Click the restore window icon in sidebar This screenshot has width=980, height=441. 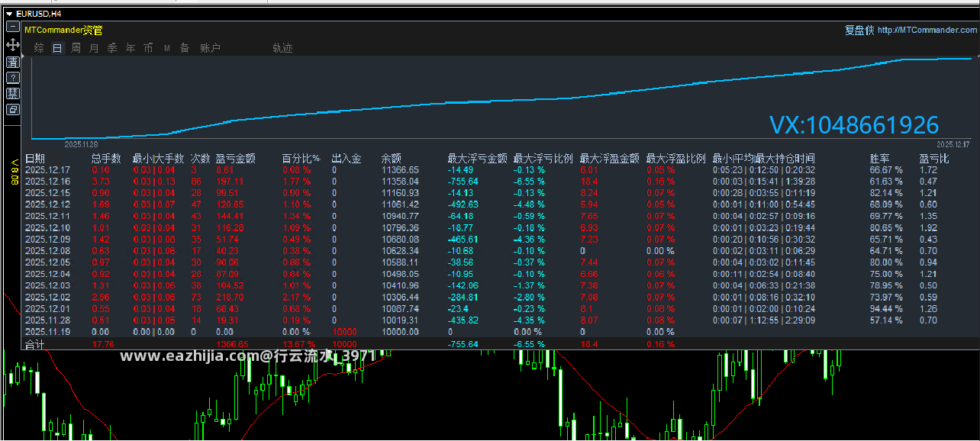click(12, 109)
